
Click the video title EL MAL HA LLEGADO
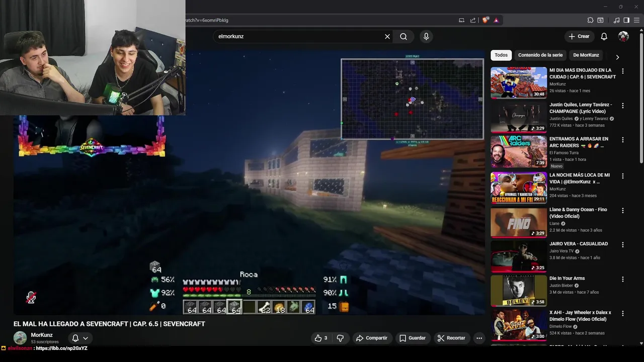109,324
